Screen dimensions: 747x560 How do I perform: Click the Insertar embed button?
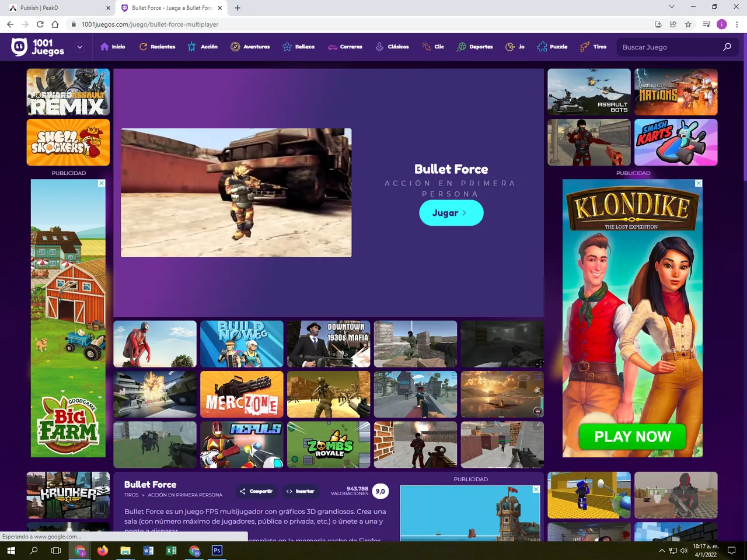tap(301, 491)
